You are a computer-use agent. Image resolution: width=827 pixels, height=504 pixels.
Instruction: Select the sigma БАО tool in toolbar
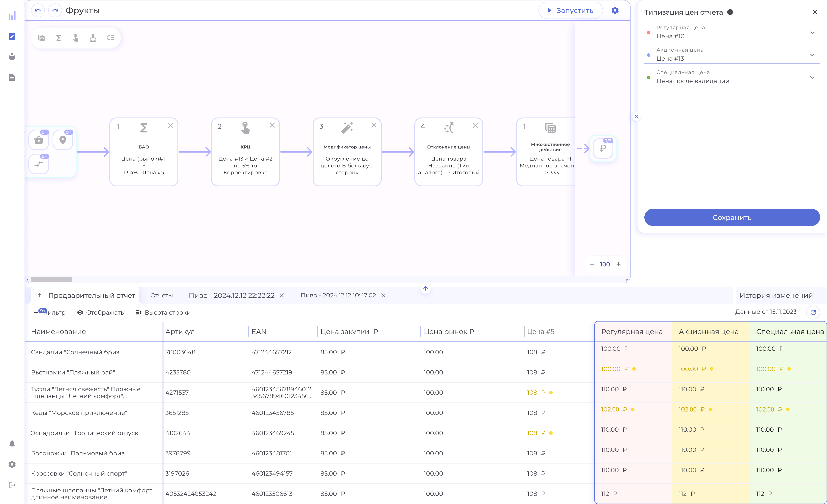(58, 38)
